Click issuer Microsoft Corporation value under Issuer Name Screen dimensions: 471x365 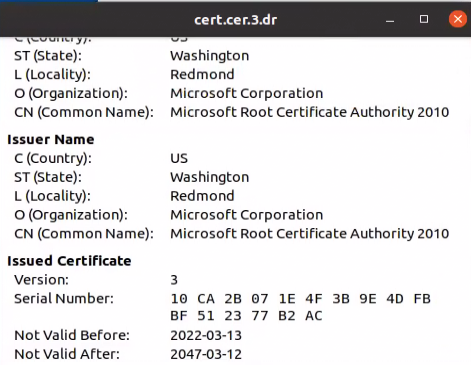[247, 215]
